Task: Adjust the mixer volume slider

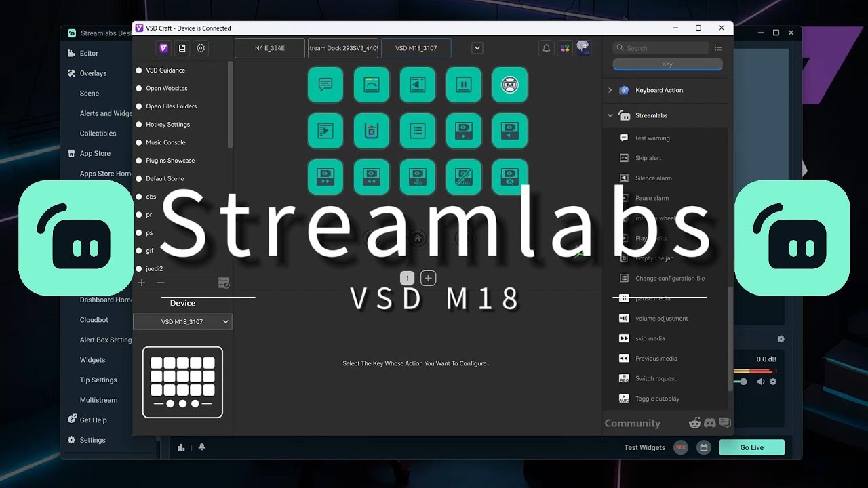Action: 742,382
